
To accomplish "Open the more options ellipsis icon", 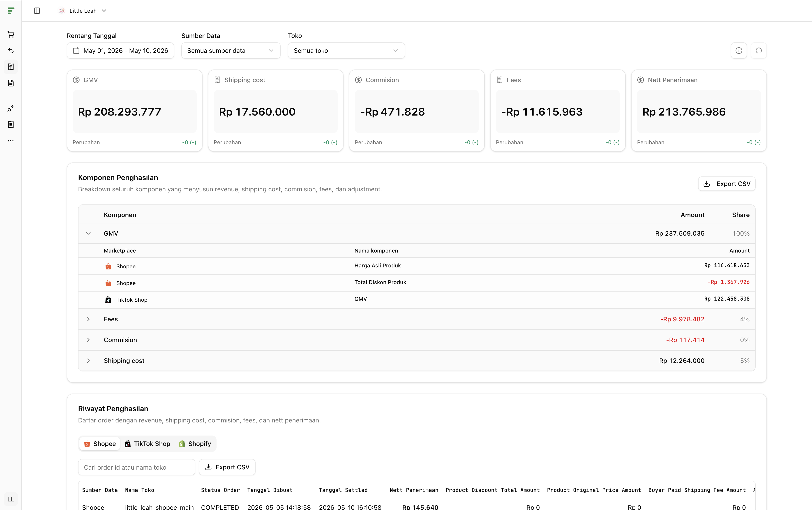I will coord(11,141).
